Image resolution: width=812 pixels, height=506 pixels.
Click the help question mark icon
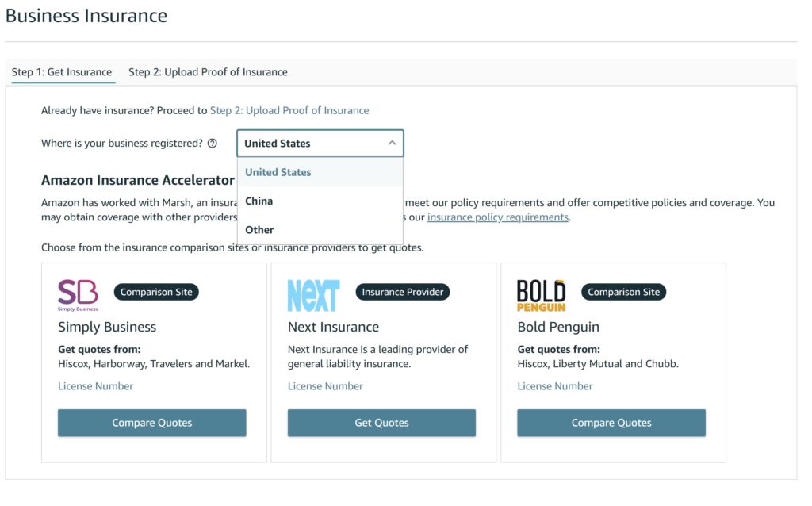tap(213, 144)
